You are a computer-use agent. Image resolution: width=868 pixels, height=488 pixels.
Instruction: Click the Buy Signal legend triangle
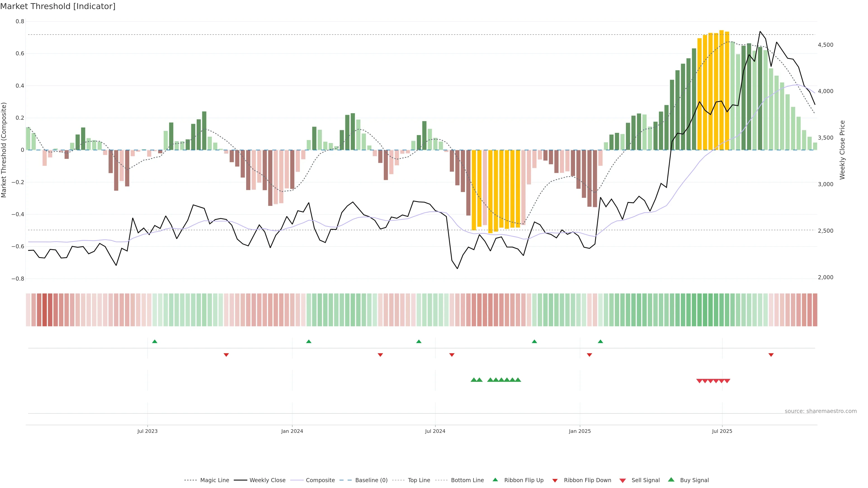click(x=671, y=480)
